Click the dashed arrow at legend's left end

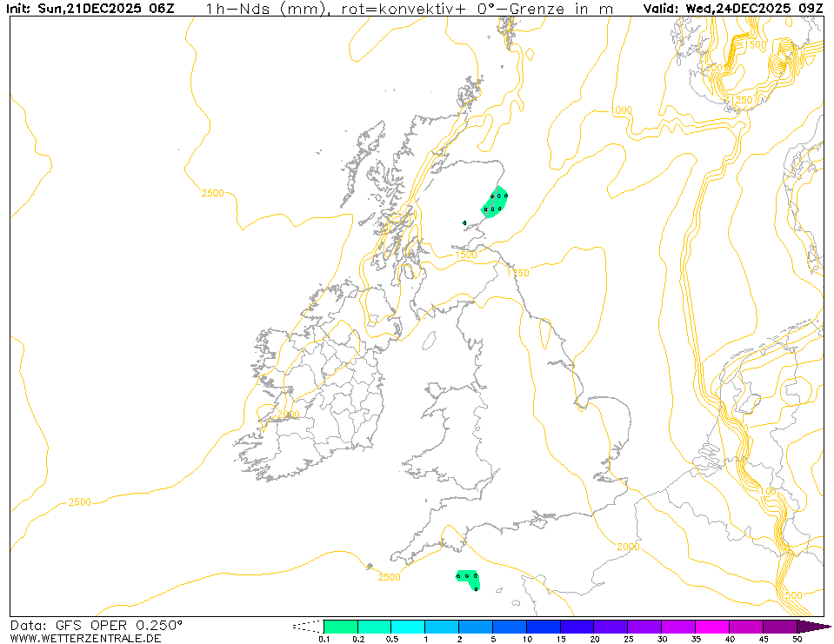(307, 626)
